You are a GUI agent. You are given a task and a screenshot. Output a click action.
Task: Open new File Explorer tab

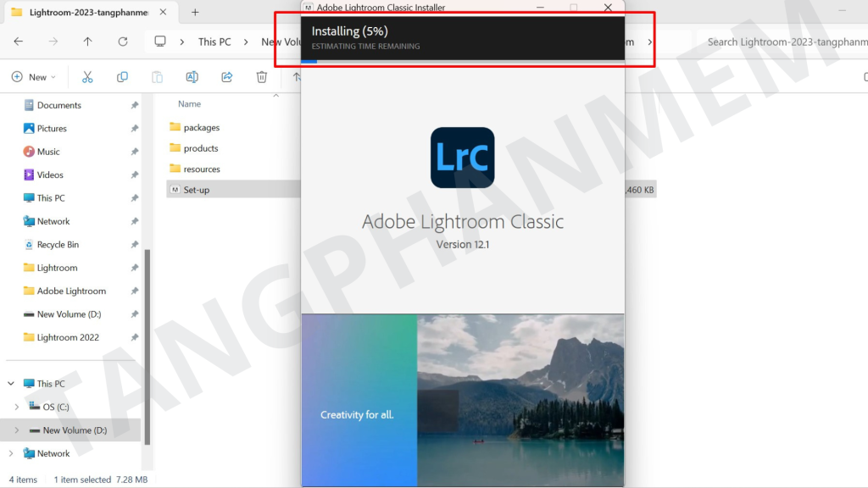click(x=195, y=12)
